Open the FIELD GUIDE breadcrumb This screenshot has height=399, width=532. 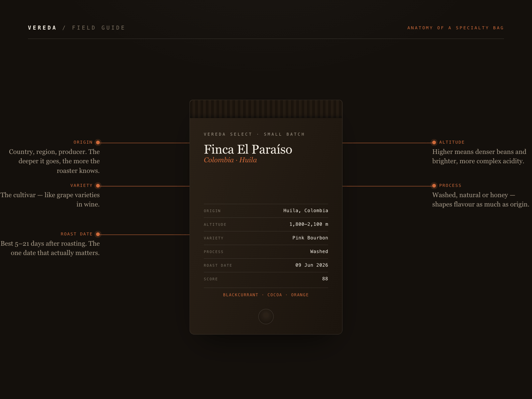98,28
